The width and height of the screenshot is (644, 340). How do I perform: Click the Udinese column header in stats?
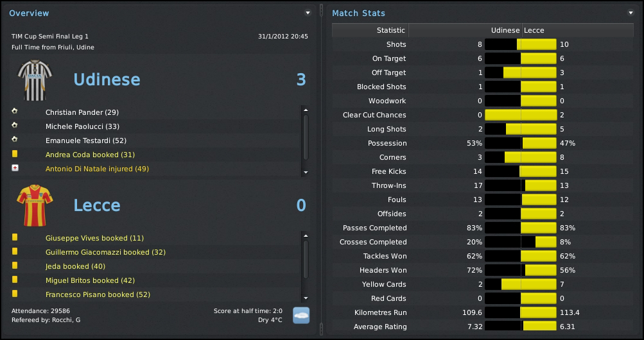tap(505, 30)
